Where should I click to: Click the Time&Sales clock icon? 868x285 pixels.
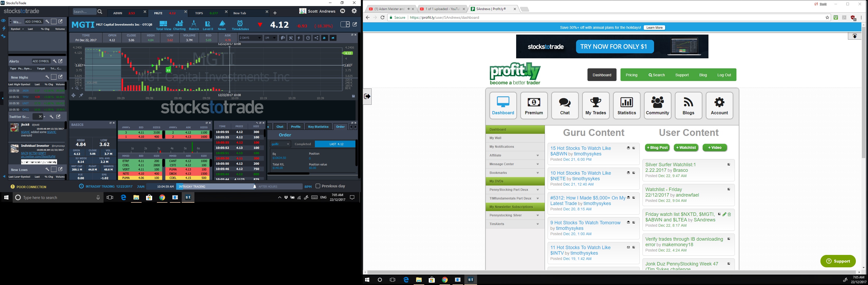coord(240,23)
